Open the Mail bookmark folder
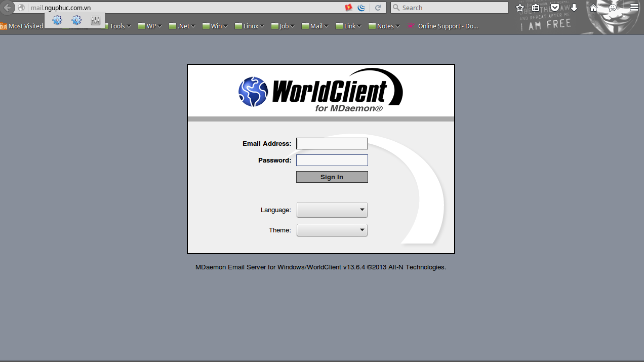Screen dimensions: 644x362 (x=315, y=26)
